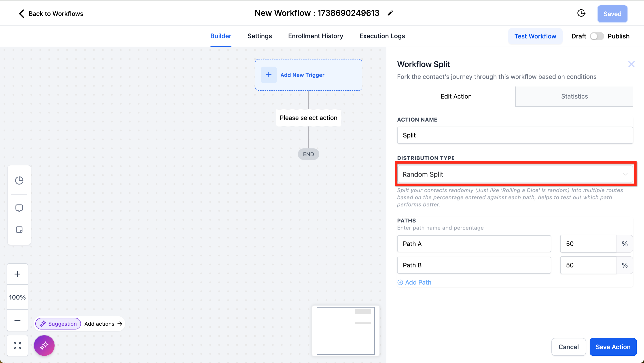Switch to the Statistics tab
This screenshot has height=363, width=644.
(574, 96)
